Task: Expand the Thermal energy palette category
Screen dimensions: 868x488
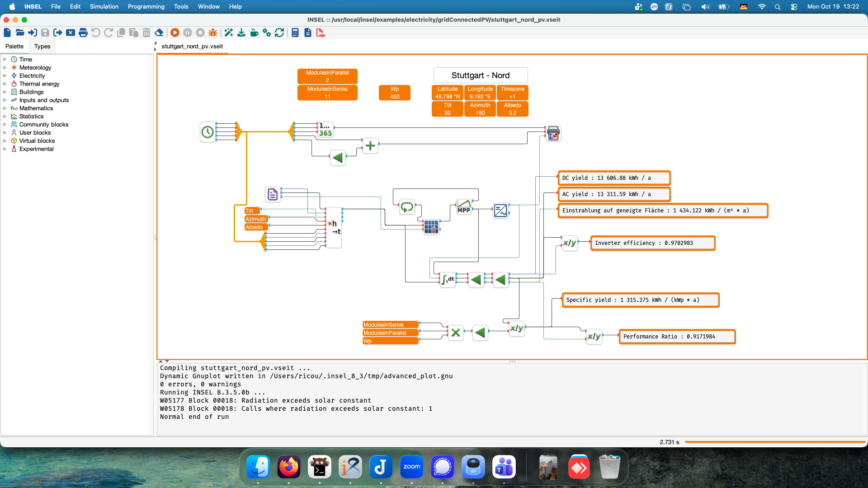Action: click(5, 84)
